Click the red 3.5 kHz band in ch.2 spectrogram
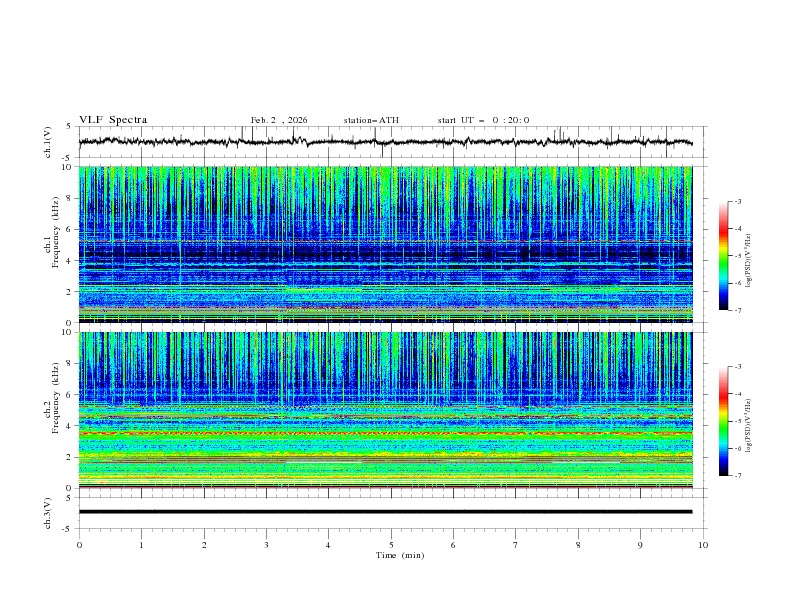This screenshot has width=792, height=612. pos(385,433)
